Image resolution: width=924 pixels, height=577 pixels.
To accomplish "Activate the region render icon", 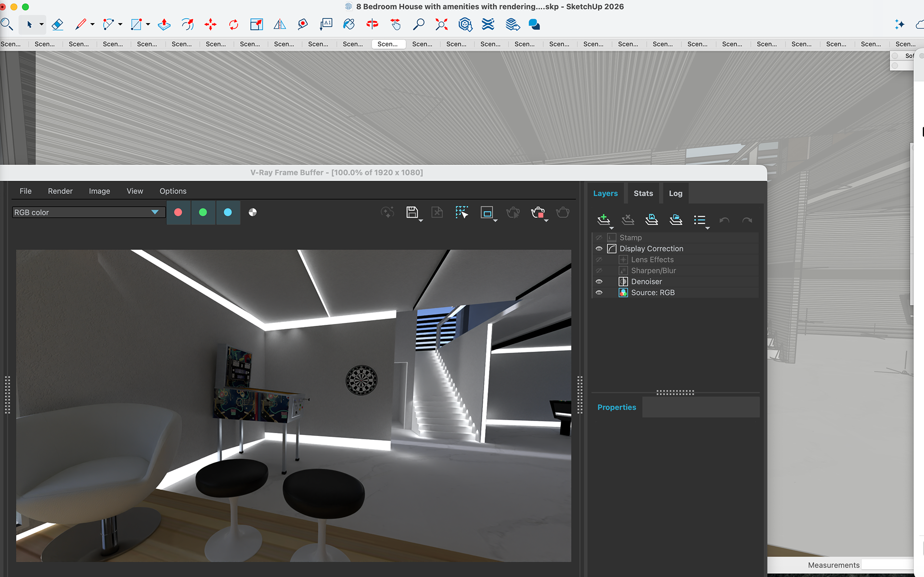I will point(487,212).
